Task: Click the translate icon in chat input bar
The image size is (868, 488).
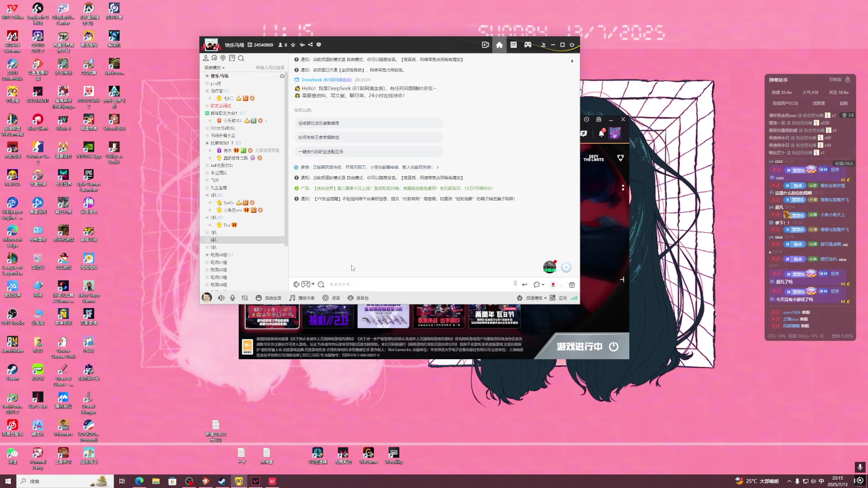Action: [321, 284]
